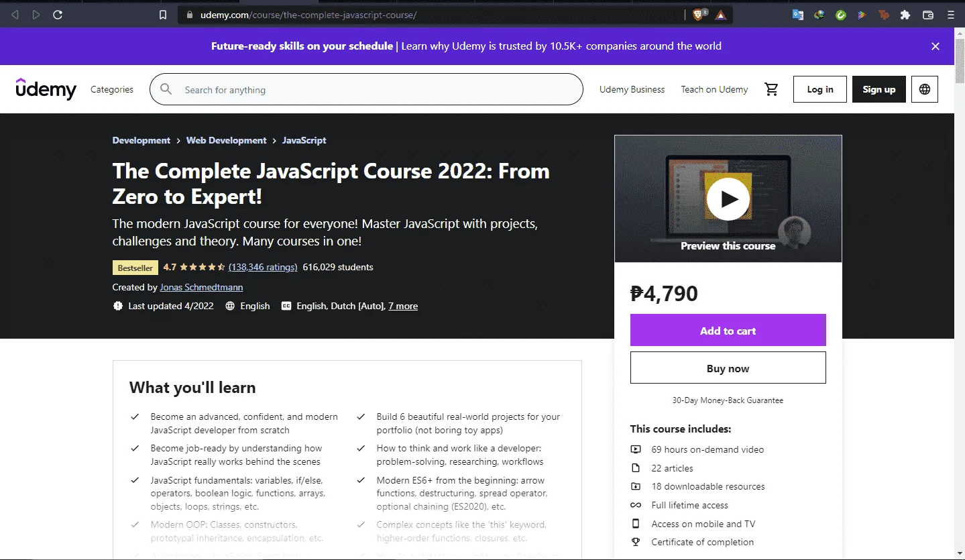Click the ₱4,790 price
The height and width of the screenshot is (560, 965).
pos(665,293)
